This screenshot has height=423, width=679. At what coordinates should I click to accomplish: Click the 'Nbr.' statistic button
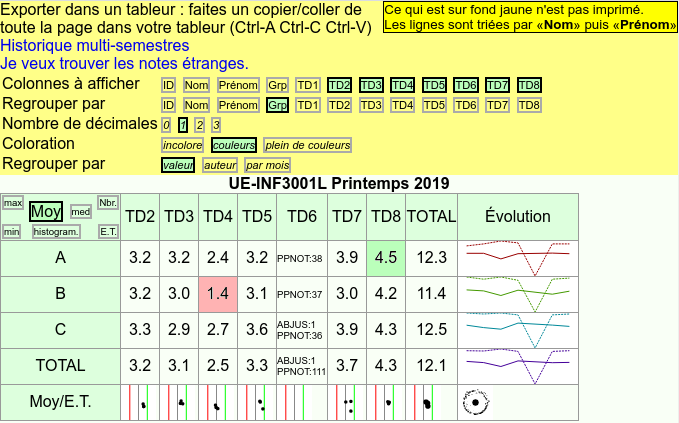click(x=108, y=202)
